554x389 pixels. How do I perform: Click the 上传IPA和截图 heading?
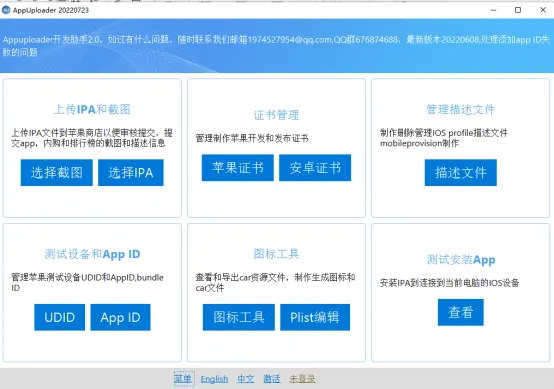[92, 110]
